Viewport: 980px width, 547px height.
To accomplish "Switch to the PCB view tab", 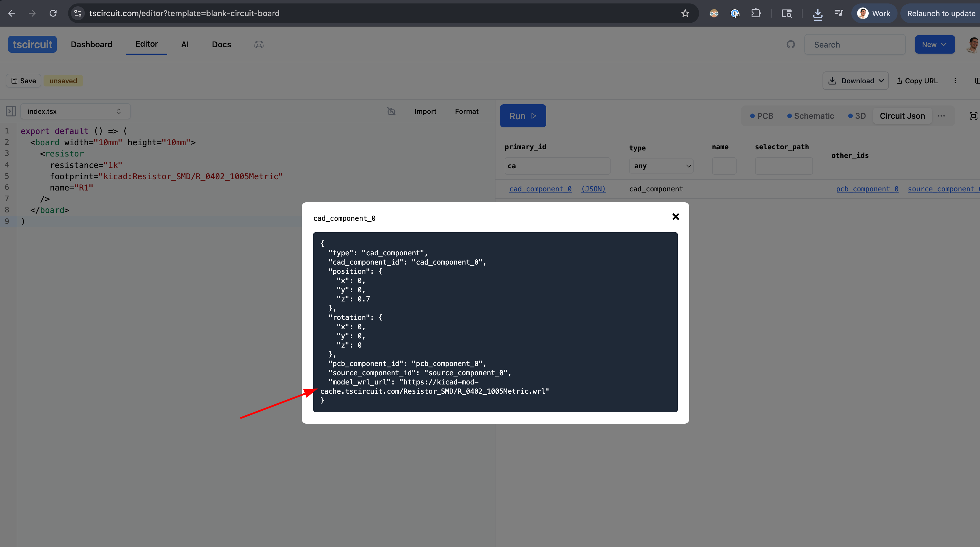I will (761, 116).
